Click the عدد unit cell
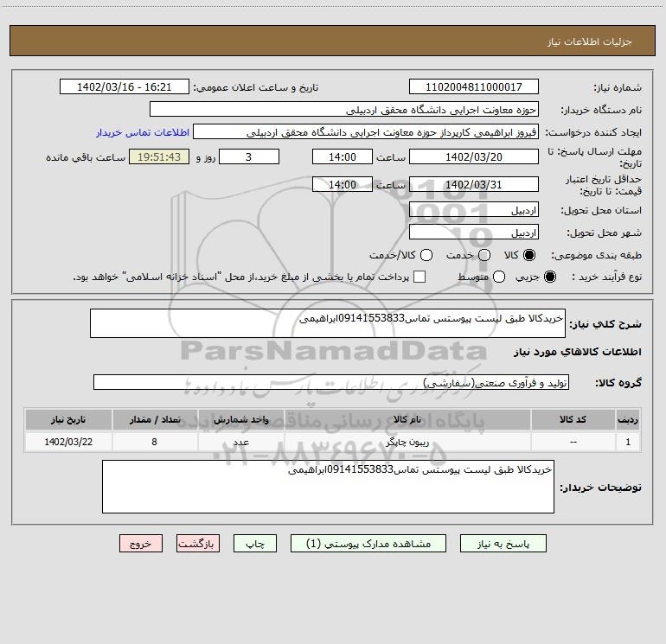 (x=240, y=442)
